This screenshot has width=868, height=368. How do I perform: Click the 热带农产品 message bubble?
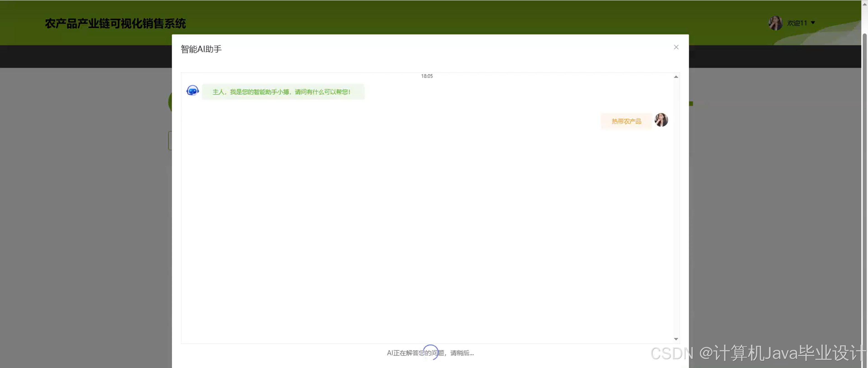point(626,121)
